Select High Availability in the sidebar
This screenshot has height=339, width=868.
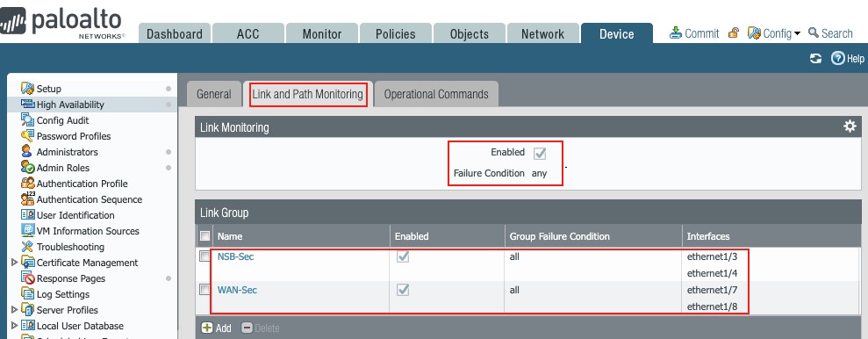tap(70, 105)
